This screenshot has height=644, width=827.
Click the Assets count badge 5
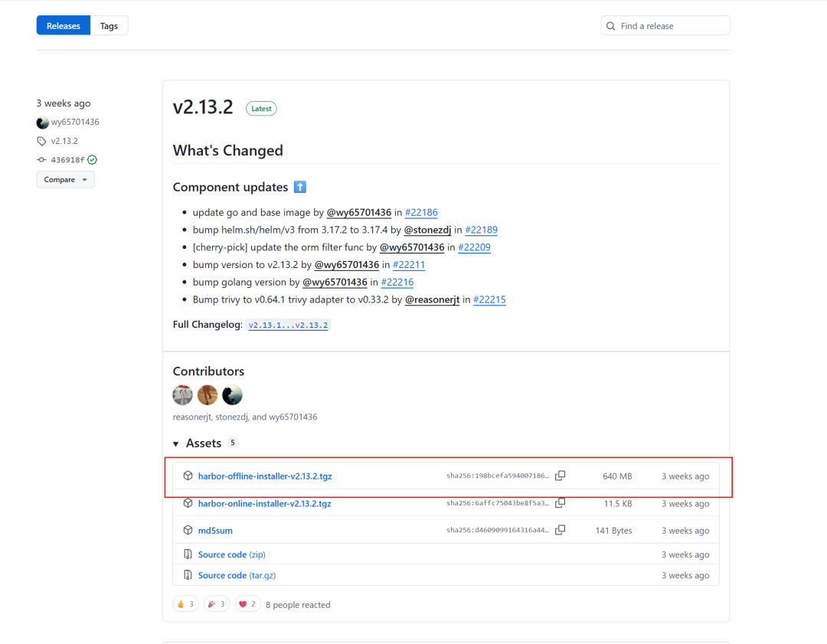point(233,443)
